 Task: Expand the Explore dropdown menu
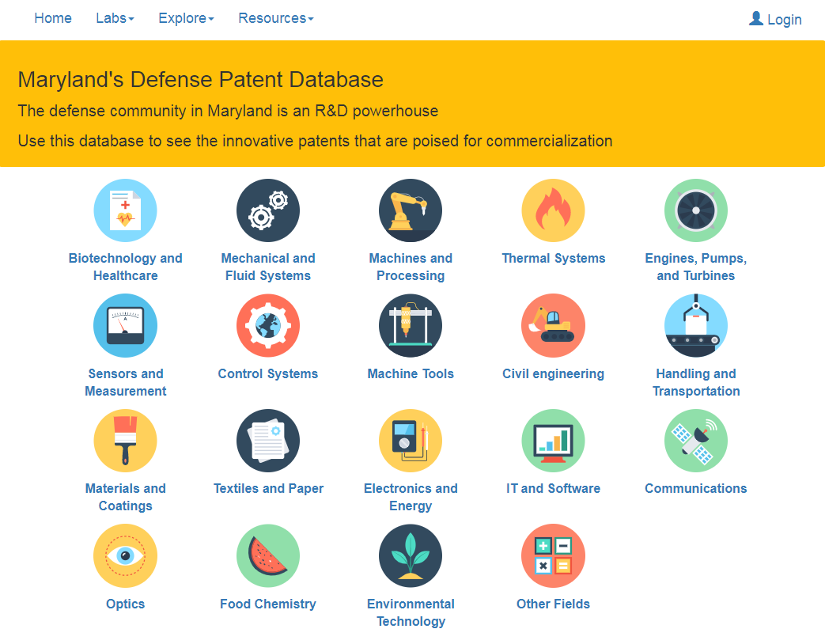[186, 18]
